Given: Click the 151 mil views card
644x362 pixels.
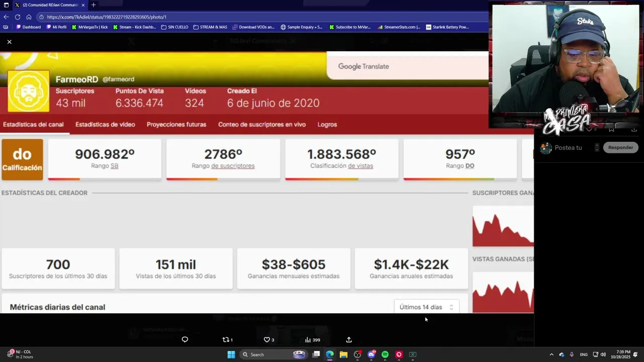Looking at the screenshot, I should tap(176, 268).
